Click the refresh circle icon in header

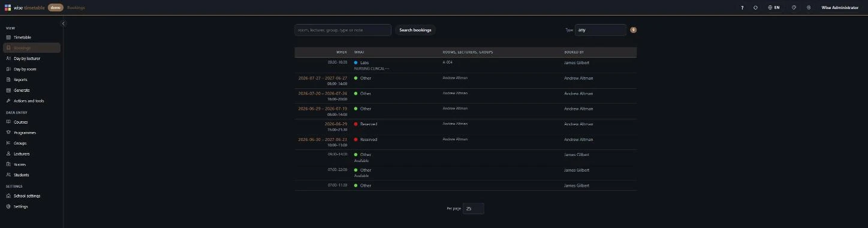[756, 8]
